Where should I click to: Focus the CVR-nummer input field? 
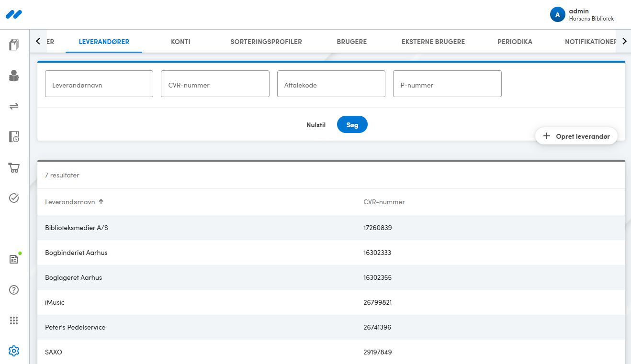coord(215,84)
